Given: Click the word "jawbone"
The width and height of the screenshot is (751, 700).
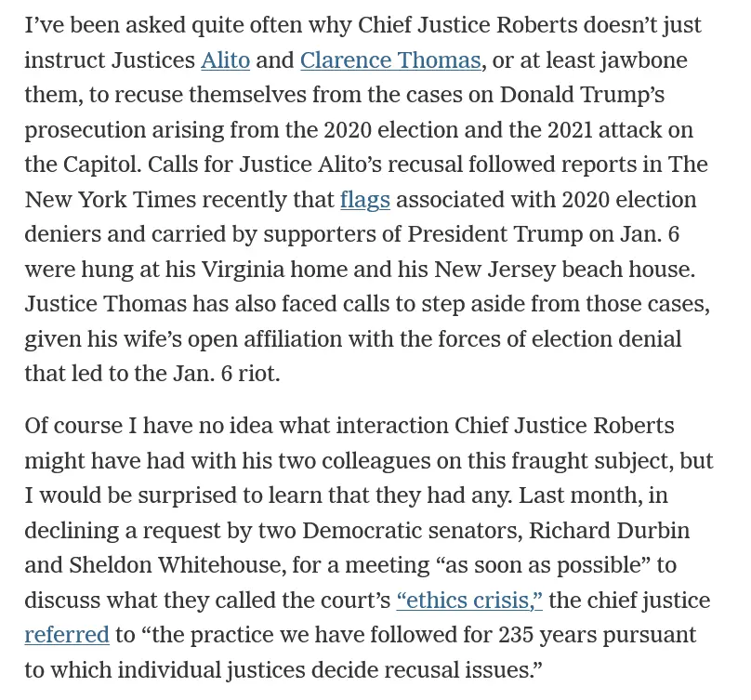Looking at the screenshot, I should [x=639, y=60].
